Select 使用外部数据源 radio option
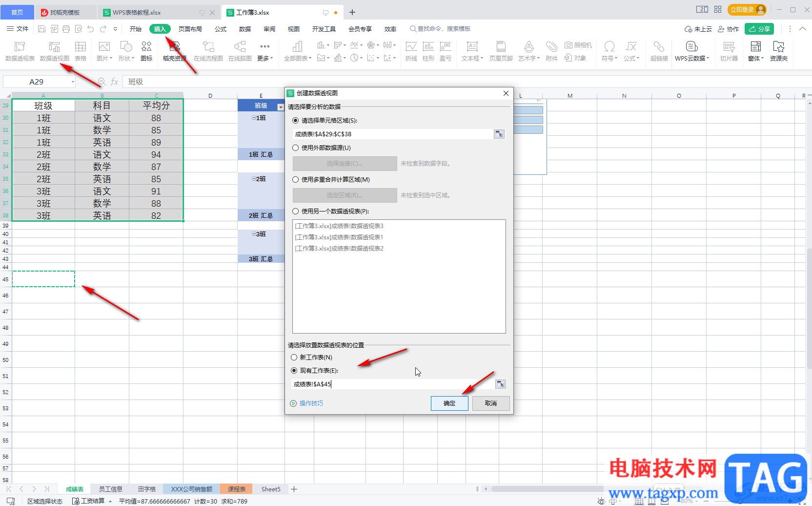Screen dimensions: 812x506 pyautogui.click(x=295, y=148)
